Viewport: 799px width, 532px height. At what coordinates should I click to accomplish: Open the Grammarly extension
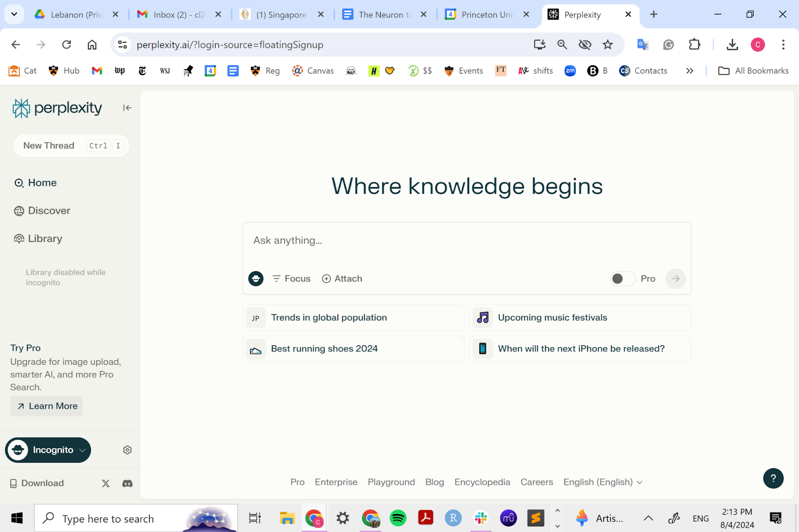pyautogui.click(x=669, y=45)
